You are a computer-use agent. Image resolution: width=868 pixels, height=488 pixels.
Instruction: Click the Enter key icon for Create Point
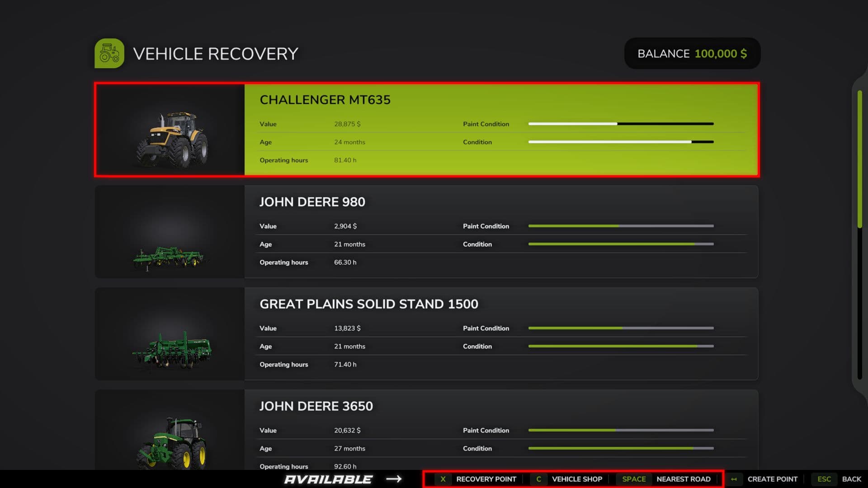tap(734, 479)
